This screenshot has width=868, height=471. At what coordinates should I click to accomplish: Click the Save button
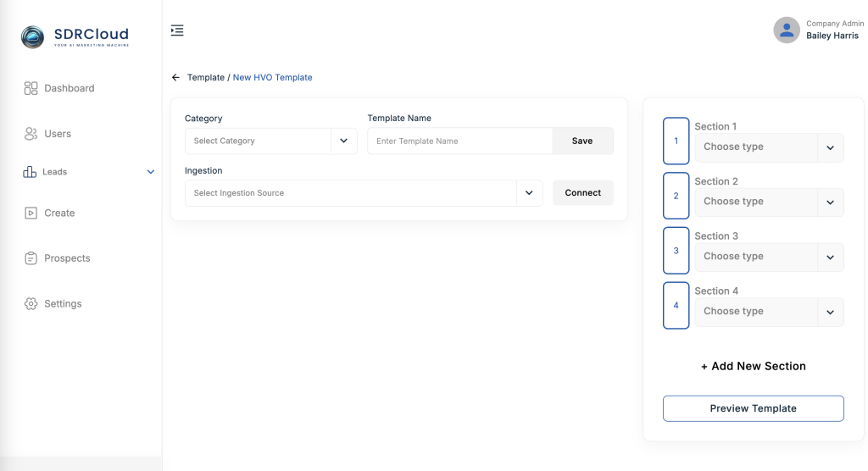coord(582,141)
